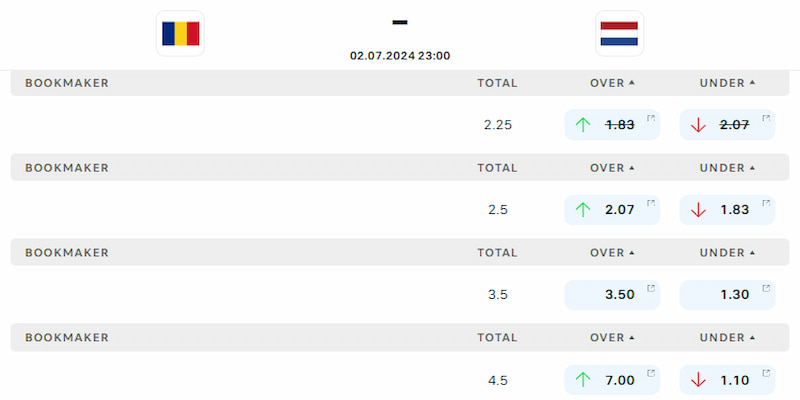800x400 pixels.
Task: Sort first table by UNDER column
Action: (727, 83)
